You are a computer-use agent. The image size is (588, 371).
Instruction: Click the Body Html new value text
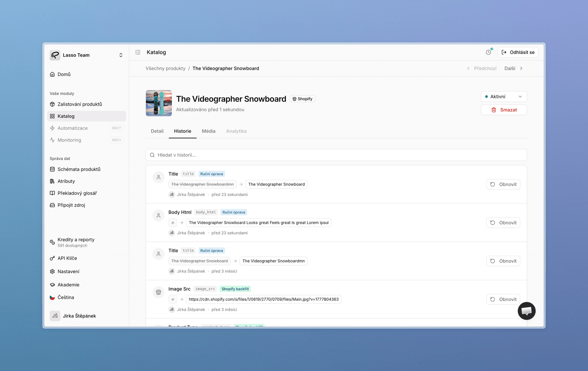point(258,223)
